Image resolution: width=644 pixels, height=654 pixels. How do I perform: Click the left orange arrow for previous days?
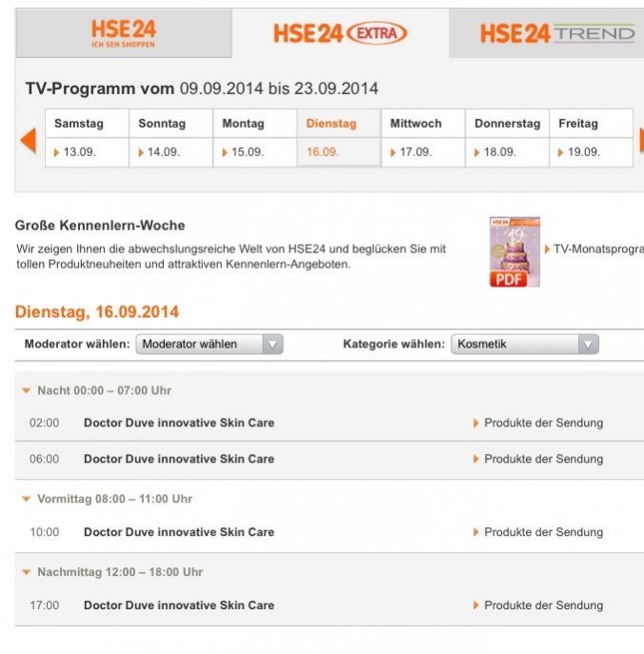[29, 140]
